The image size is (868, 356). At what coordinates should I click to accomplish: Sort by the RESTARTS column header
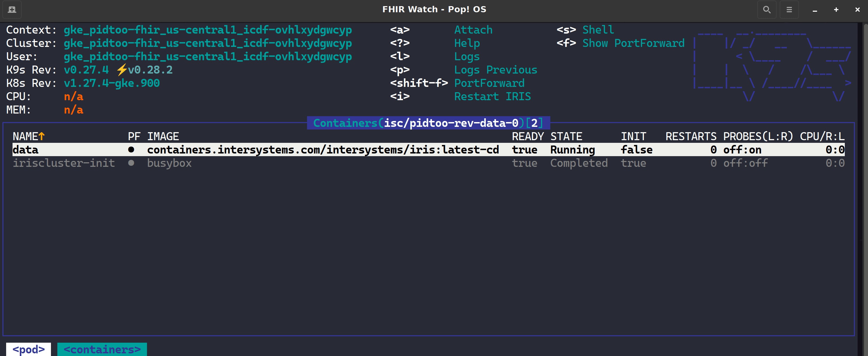pyautogui.click(x=691, y=136)
